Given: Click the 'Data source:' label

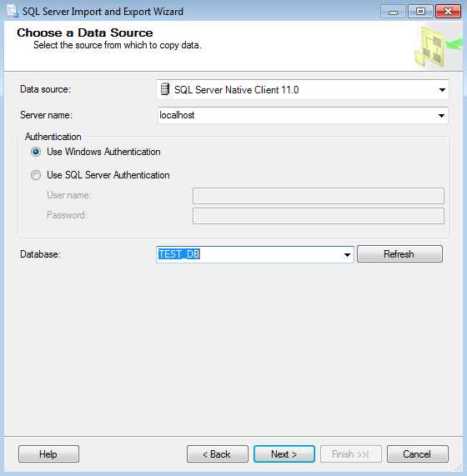Looking at the screenshot, I should (45, 89).
